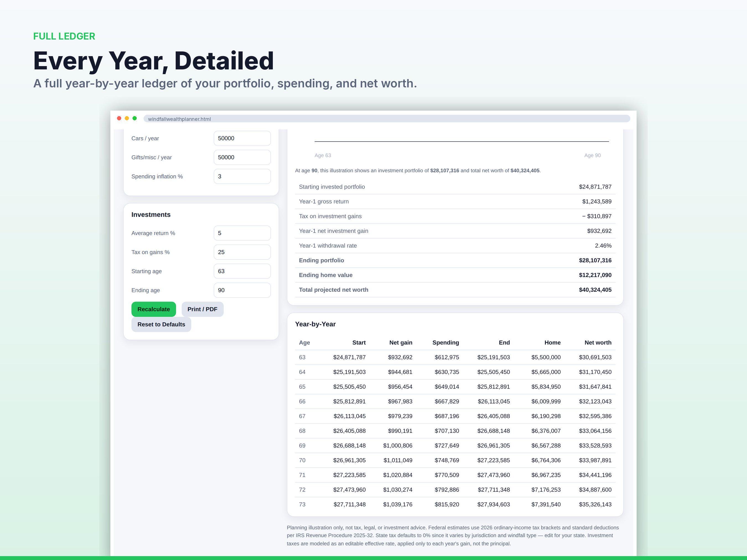Click the Net gain column header
The width and height of the screenshot is (747, 560).
401,343
